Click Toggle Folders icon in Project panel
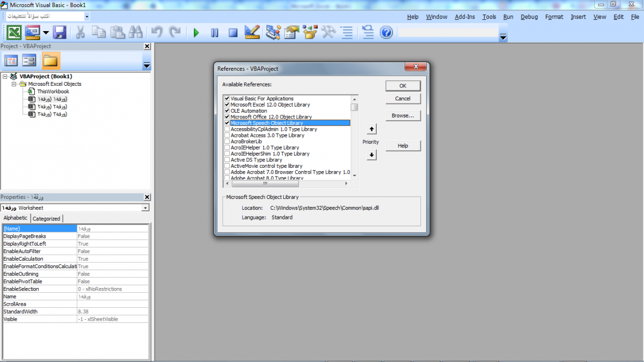The height and width of the screenshot is (362, 644). [50, 61]
